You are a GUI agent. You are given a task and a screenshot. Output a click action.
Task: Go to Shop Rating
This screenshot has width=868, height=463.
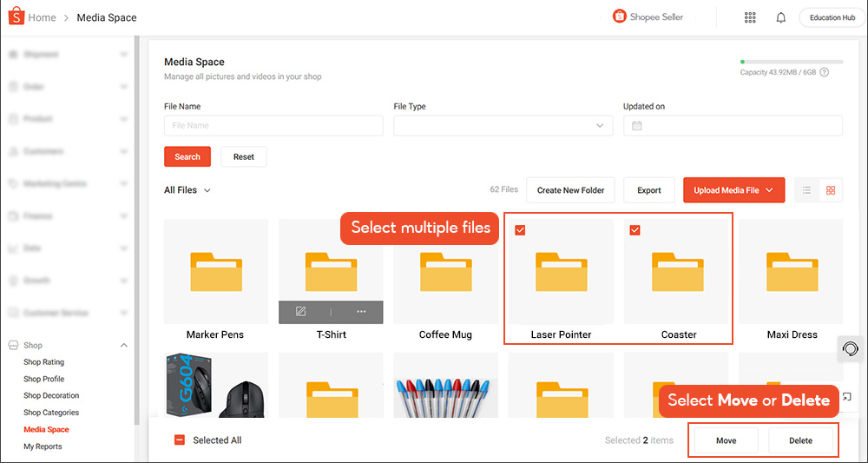point(43,362)
